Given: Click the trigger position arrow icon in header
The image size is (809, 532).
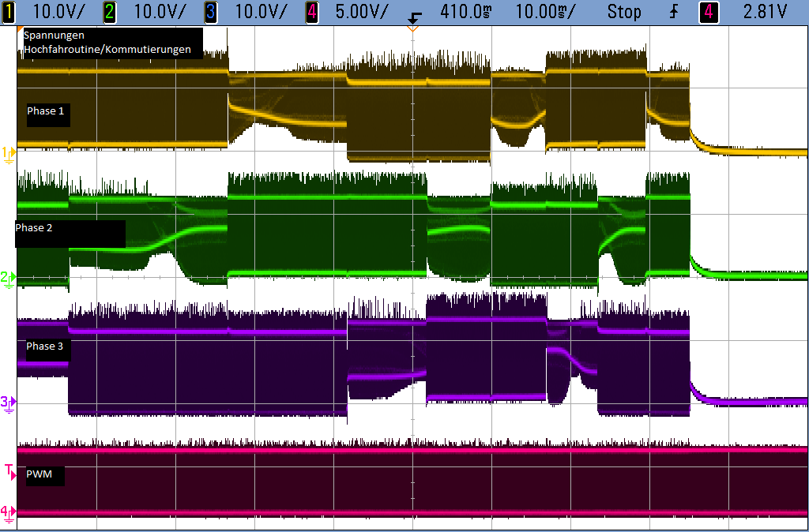Looking at the screenshot, I should (x=414, y=19).
